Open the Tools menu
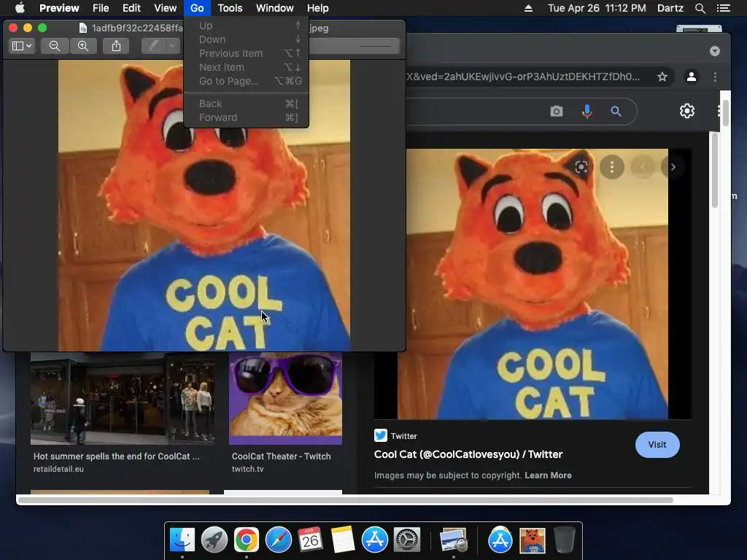The height and width of the screenshot is (560, 747). [230, 8]
